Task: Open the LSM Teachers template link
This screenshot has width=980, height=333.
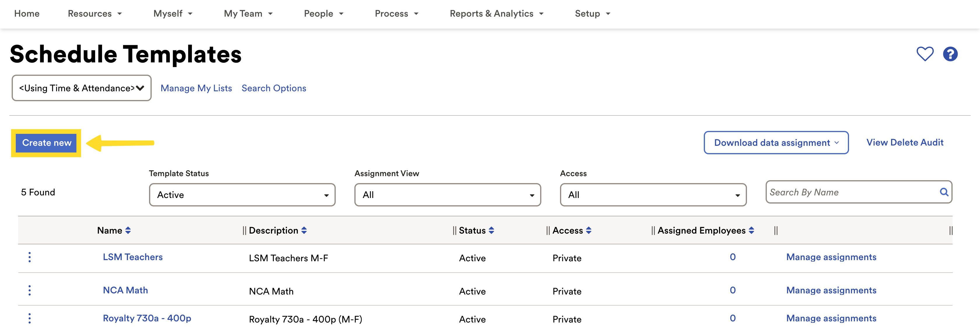Action: pyautogui.click(x=133, y=257)
